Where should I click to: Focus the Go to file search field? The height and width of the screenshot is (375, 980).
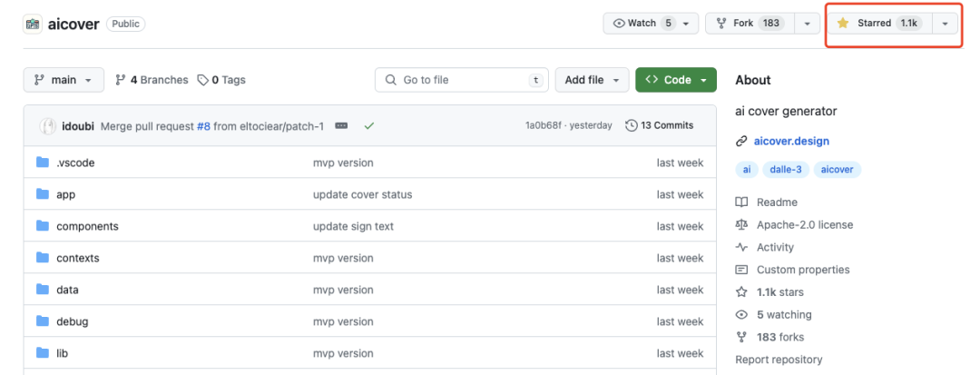point(461,80)
